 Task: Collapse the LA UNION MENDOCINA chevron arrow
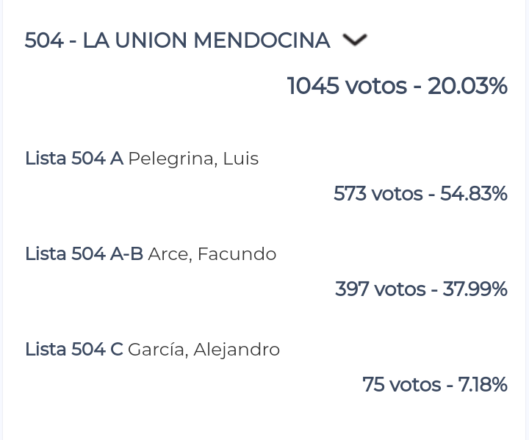pos(355,40)
